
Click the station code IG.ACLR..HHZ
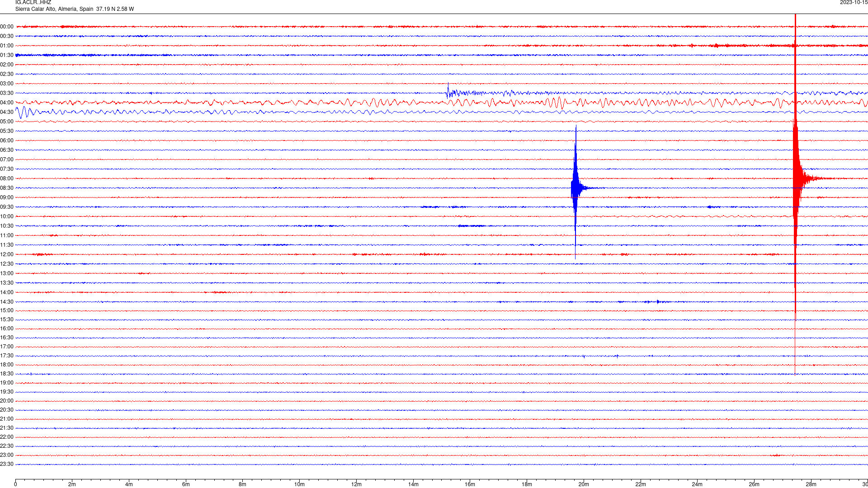[33, 3]
